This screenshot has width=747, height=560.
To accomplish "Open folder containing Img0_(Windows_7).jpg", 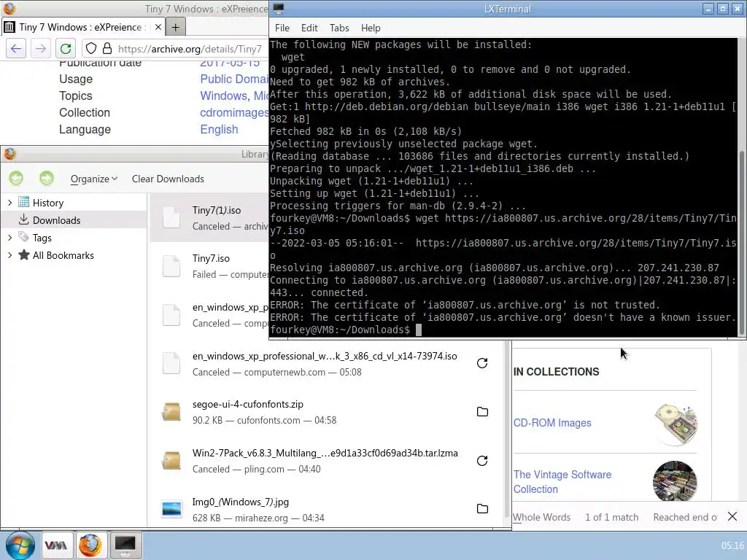I will tap(482, 509).
